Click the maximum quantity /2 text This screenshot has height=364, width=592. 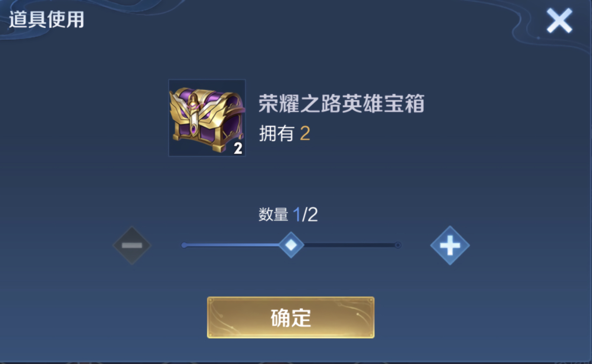click(310, 215)
